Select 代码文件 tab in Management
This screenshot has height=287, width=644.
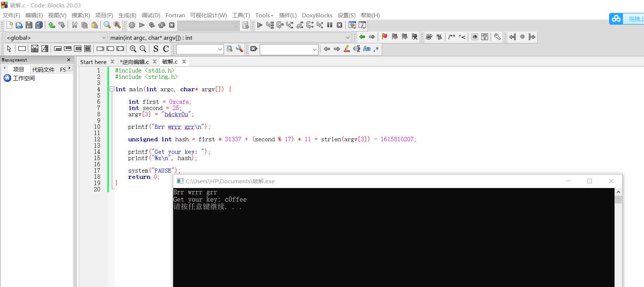43,69
